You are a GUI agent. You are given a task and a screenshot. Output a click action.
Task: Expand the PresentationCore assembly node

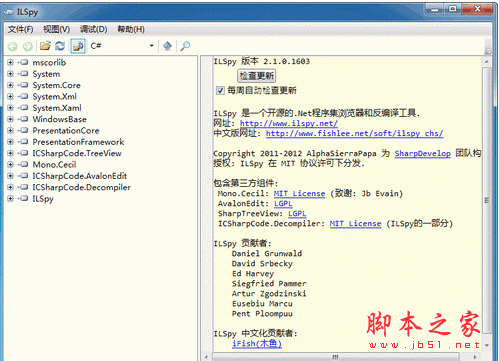(10, 130)
